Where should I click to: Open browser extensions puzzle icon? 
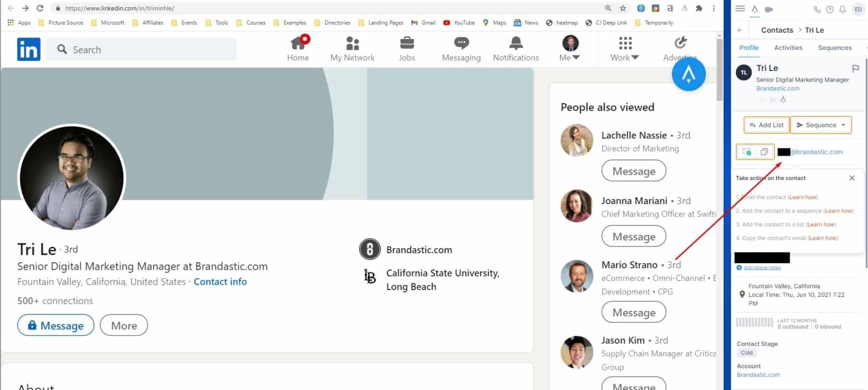(x=699, y=8)
